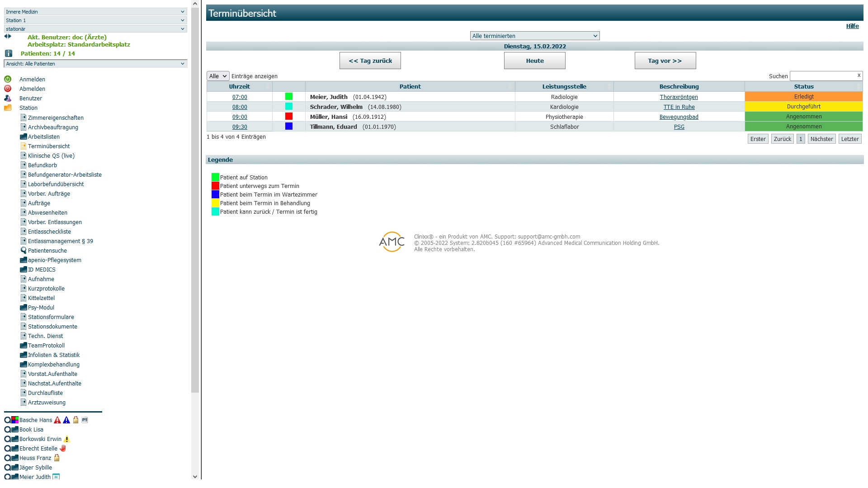Select Patientensuche from the sidebar menu
This screenshot has width=868, height=488.
47,251
